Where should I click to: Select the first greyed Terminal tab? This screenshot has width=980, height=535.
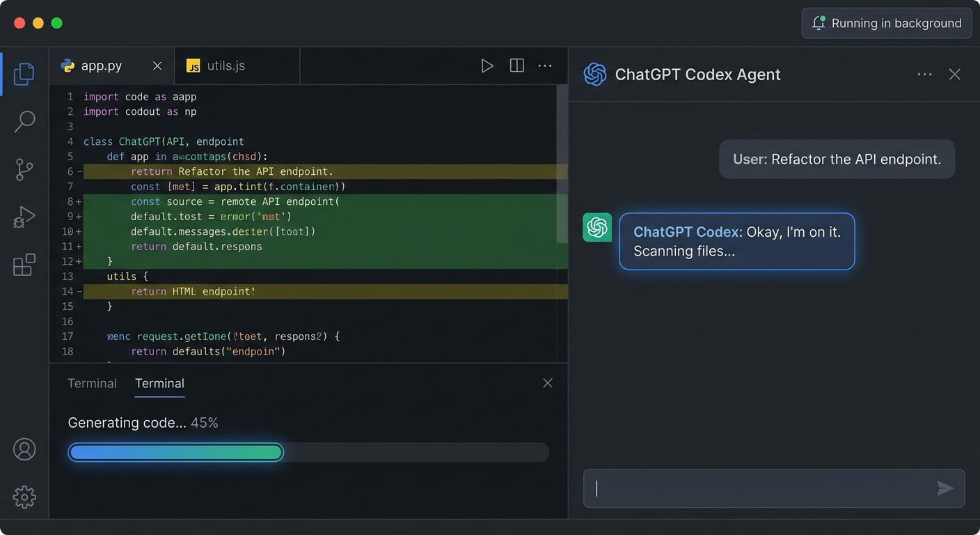click(x=92, y=383)
